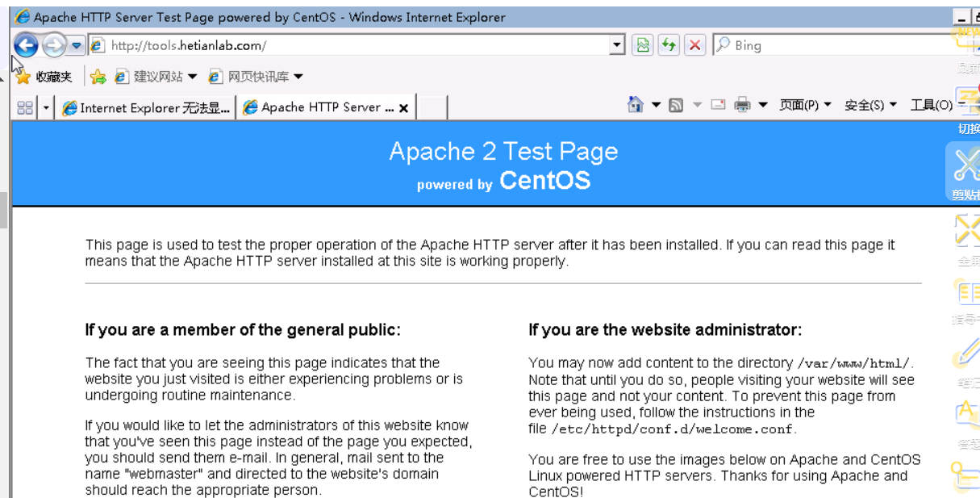Open a new blank tab
This screenshot has height=498, width=980.
(x=432, y=107)
